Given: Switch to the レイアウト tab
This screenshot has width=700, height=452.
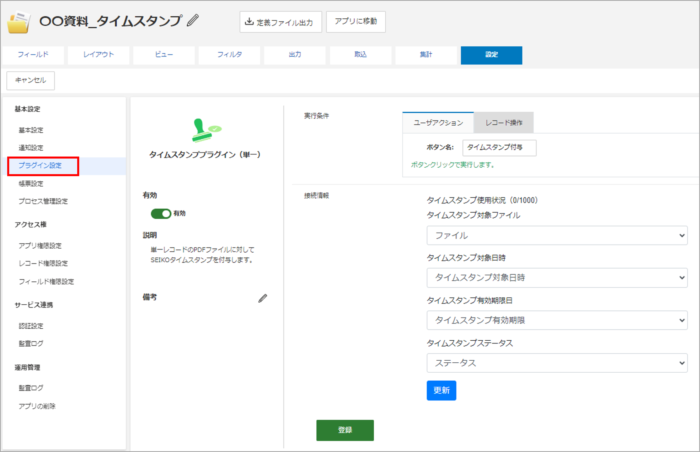Looking at the screenshot, I should [x=99, y=55].
